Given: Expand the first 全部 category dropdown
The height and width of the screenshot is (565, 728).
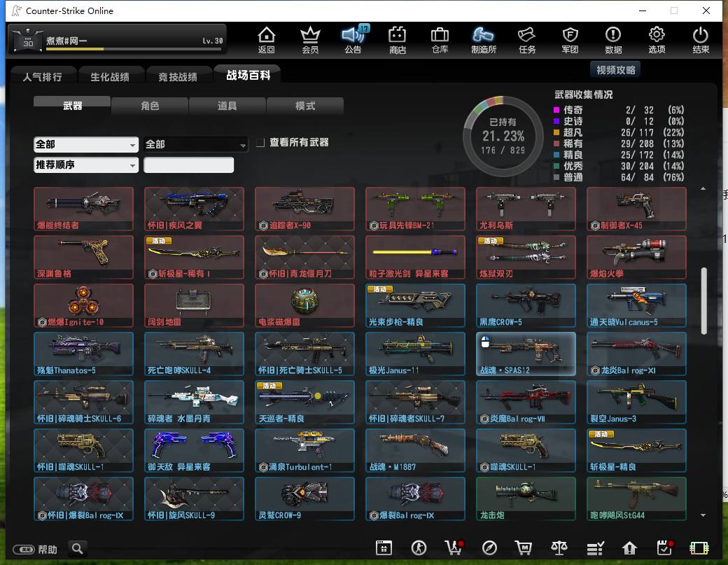Looking at the screenshot, I should pyautogui.click(x=86, y=144).
